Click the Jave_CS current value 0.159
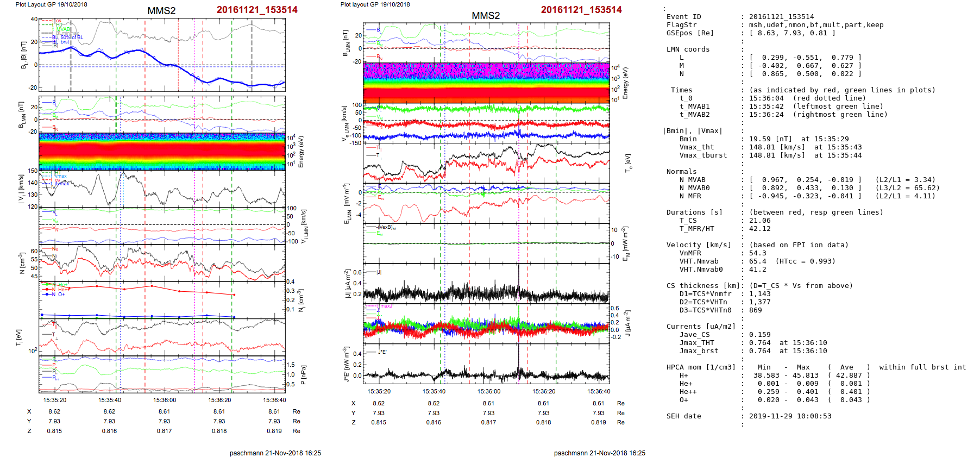 tap(759, 335)
